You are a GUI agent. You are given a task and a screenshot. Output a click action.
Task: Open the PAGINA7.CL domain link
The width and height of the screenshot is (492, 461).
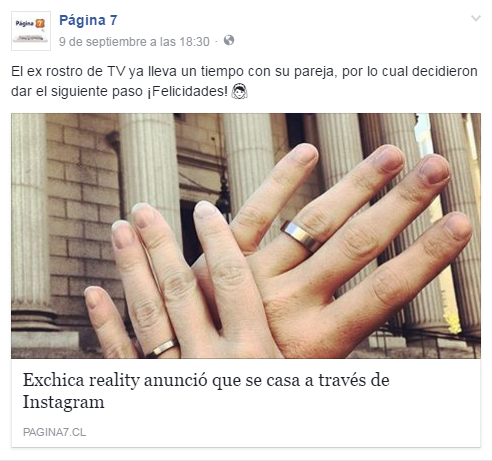pos(54,432)
